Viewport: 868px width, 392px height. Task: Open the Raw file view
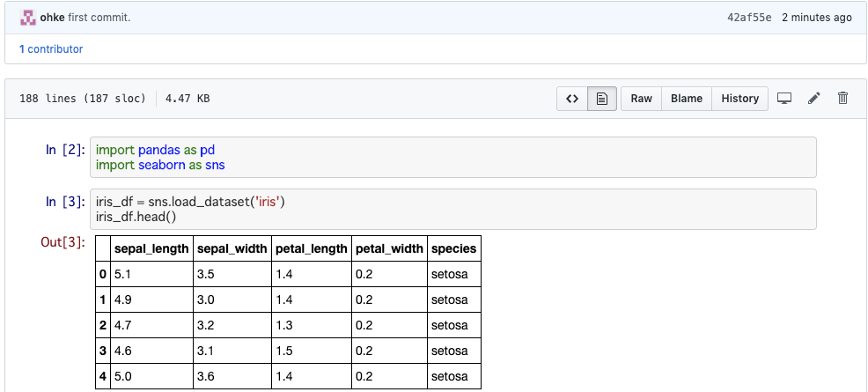point(641,99)
